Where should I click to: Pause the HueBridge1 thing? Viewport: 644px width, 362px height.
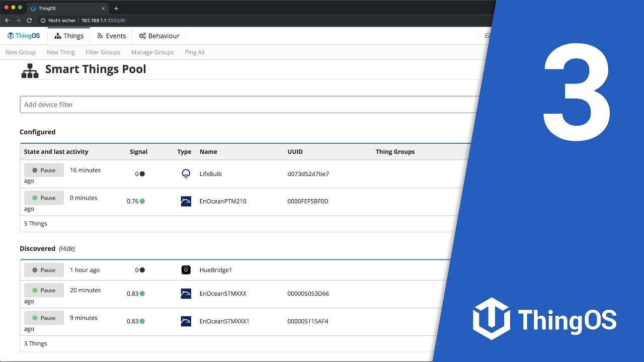(x=44, y=270)
